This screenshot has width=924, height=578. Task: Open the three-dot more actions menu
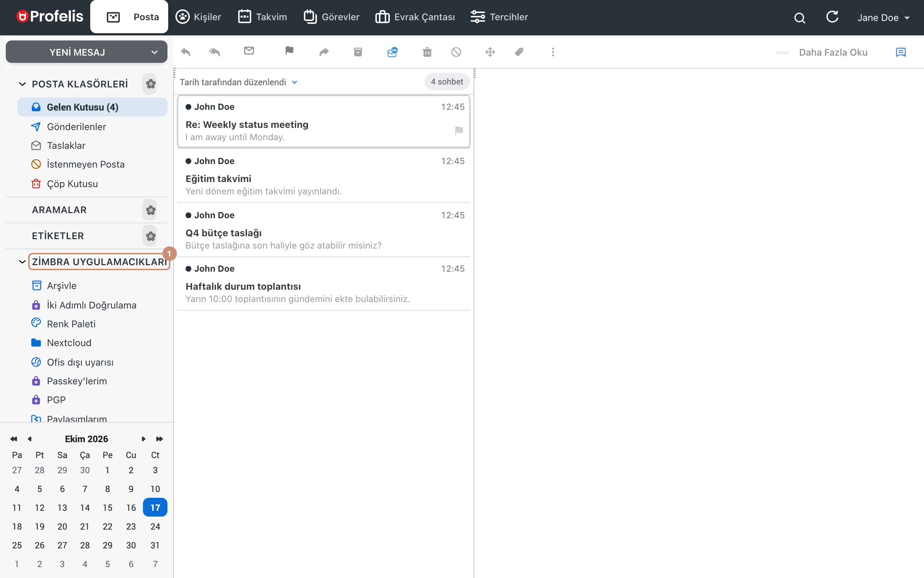pyautogui.click(x=553, y=52)
